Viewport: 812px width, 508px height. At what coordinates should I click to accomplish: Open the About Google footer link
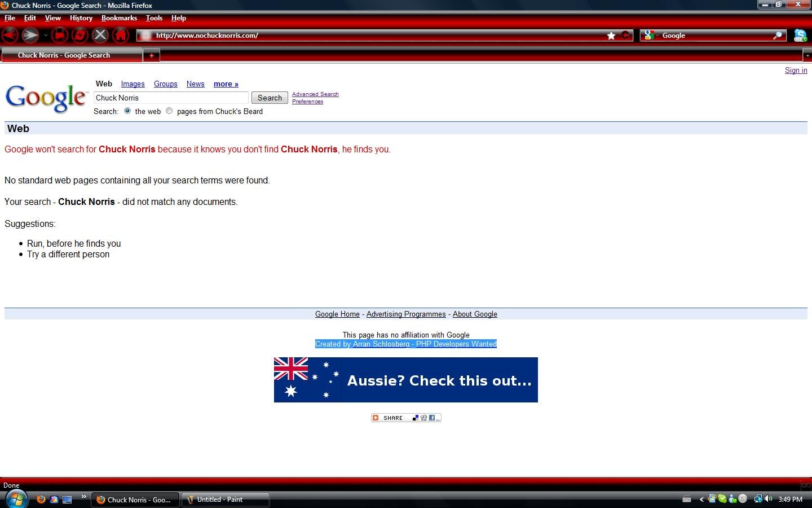click(x=475, y=314)
